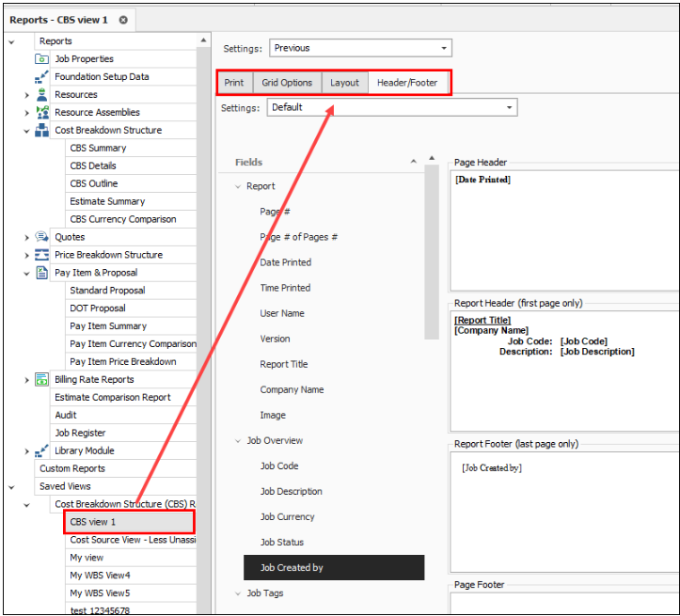The width and height of the screenshot is (680, 616).
Task: Click inside the Page Header text box
Action: pos(564,235)
